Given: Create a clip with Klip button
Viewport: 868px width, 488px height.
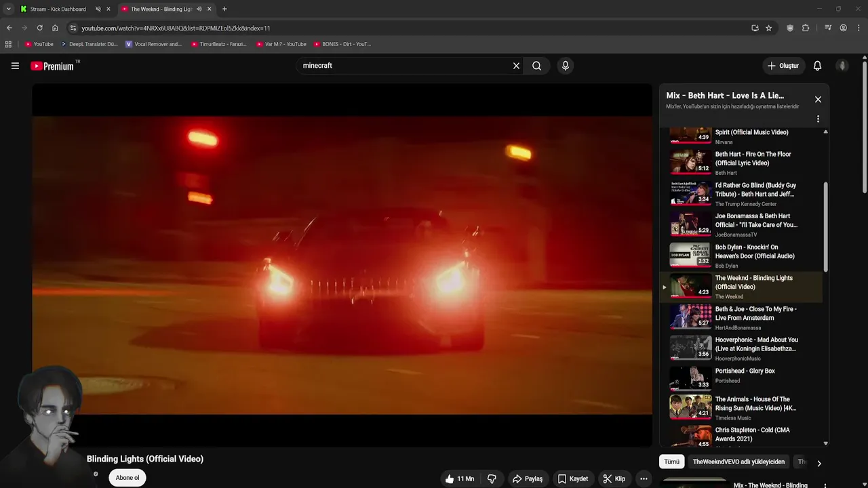Looking at the screenshot, I should click(614, 479).
